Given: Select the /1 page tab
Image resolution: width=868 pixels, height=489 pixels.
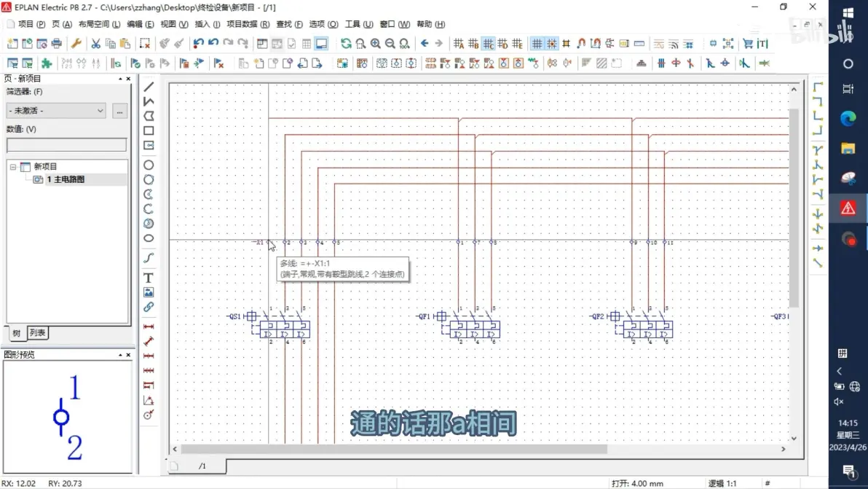Looking at the screenshot, I should pos(202,466).
